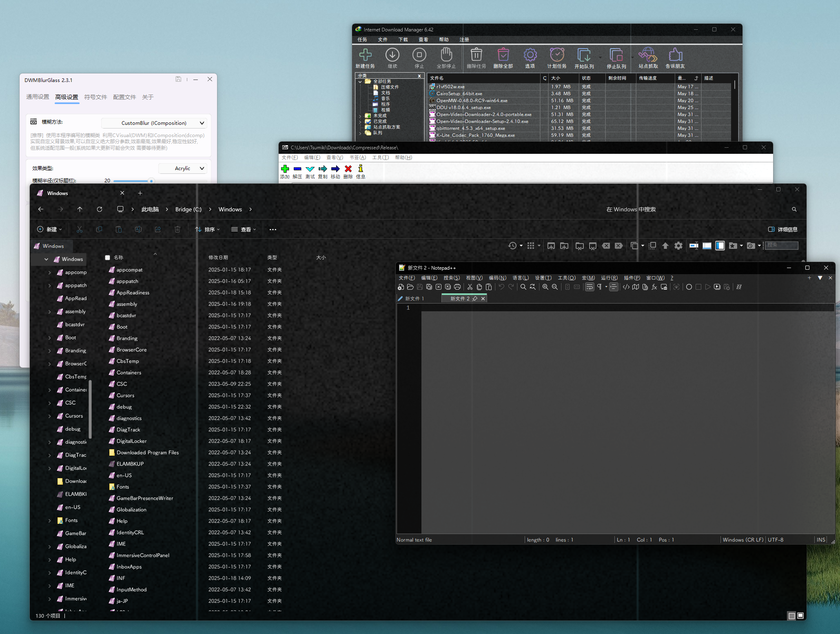This screenshot has height=634, width=840.
Task: Click 新建任务 icon in Internet Download Manager
Action: 365,55
